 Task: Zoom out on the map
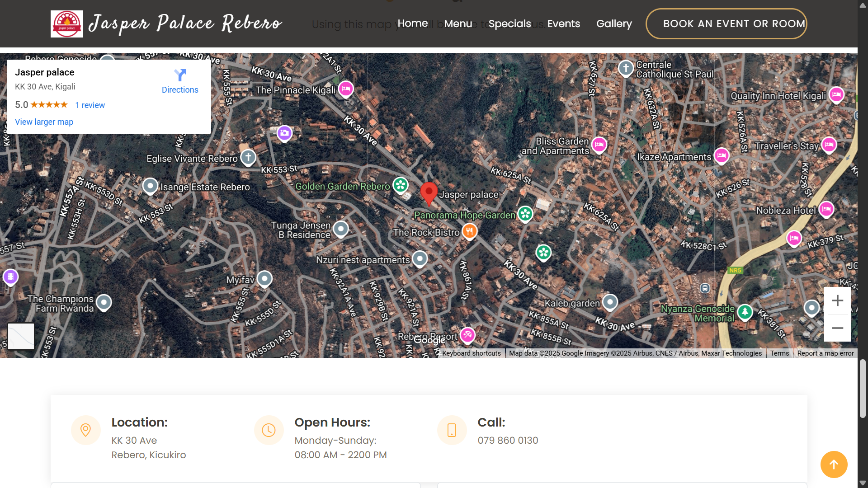(837, 328)
